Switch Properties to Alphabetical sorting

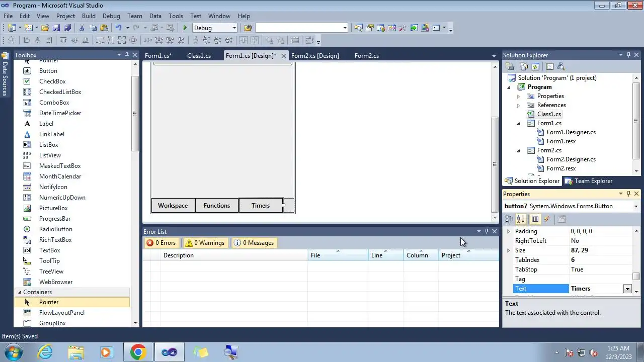[521, 219]
